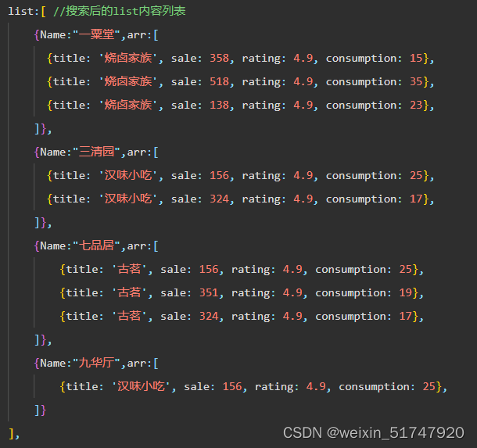Image resolution: width=477 pixels, height=448 pixels.
Task: Click the consumption value 35
Action: (x=416, y=81)
